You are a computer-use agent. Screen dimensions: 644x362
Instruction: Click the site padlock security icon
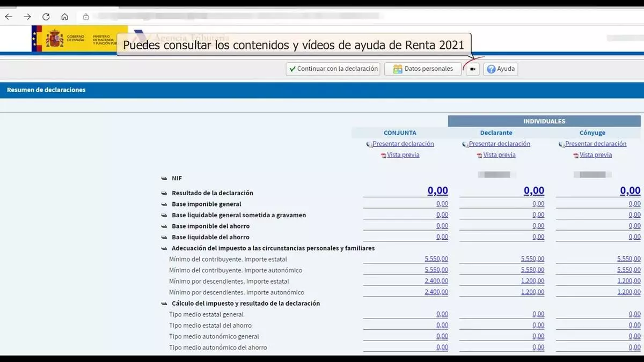click(x=86, y=17)
